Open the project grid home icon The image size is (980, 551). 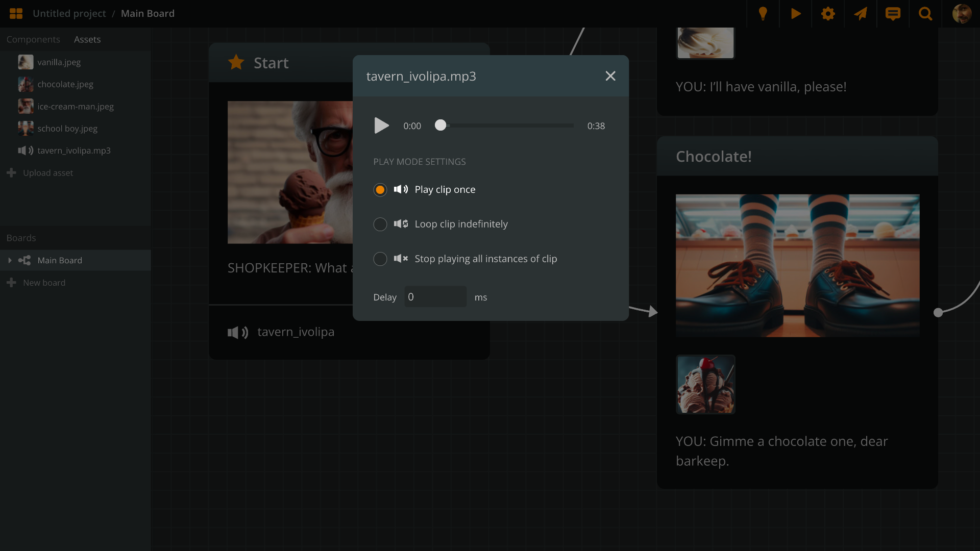16,14
